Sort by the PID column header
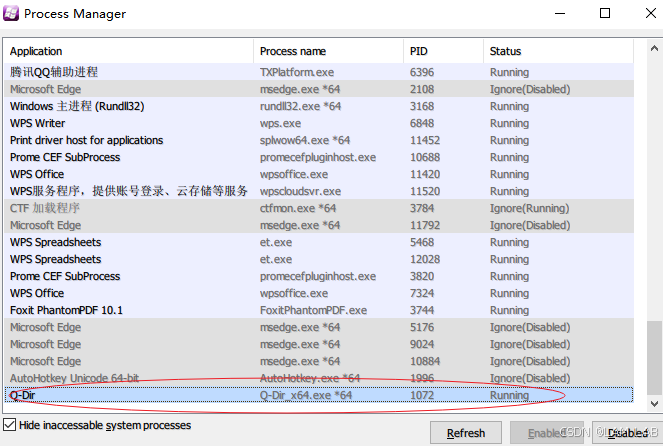The image size is (663, 446). click(444, 51)
